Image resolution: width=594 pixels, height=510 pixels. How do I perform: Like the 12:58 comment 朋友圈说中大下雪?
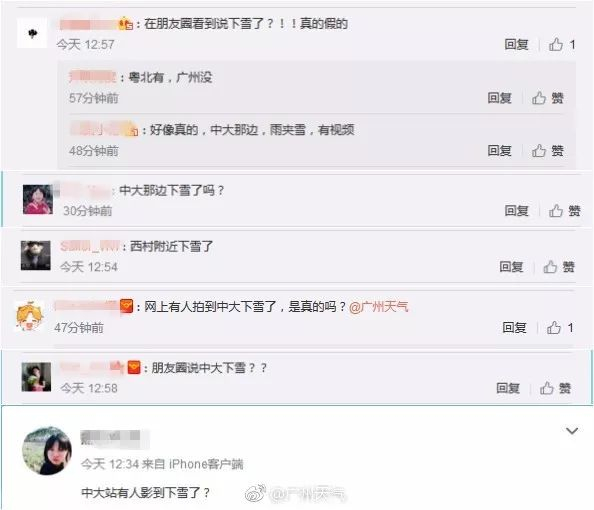point(555,388)
